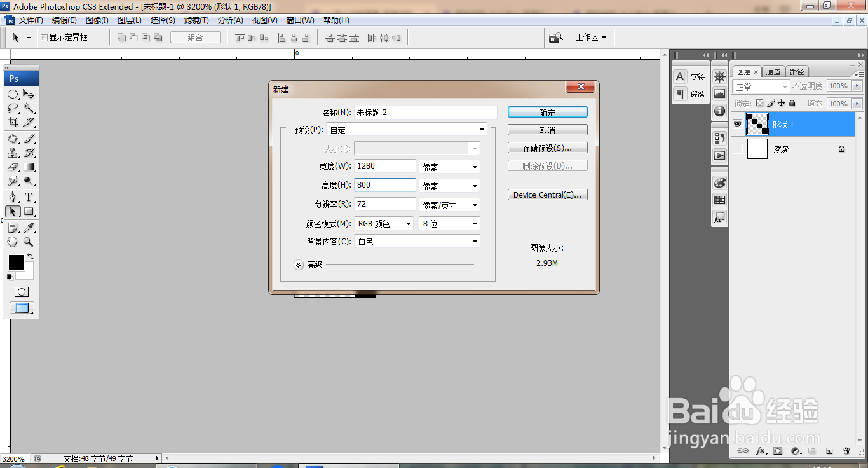Expand the 高级 advanced options
The image size is (868, 468).
pos(299,265)
